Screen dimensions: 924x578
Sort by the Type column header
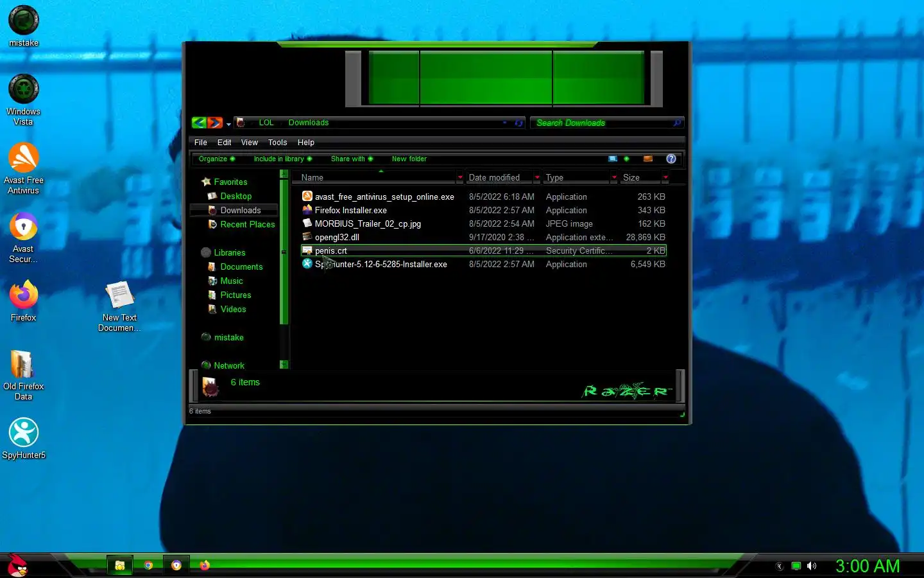(x=576, y=177)
